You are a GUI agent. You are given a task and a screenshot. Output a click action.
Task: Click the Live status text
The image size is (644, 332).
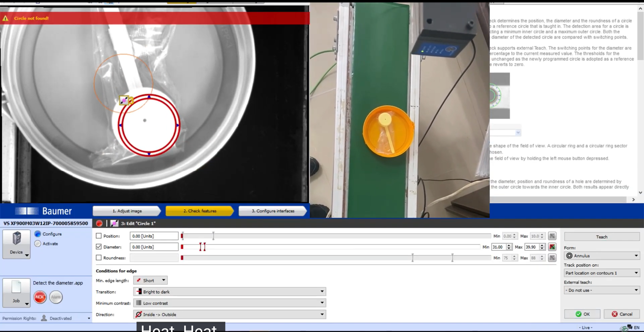pyautogui.click(x=586, y=327)
